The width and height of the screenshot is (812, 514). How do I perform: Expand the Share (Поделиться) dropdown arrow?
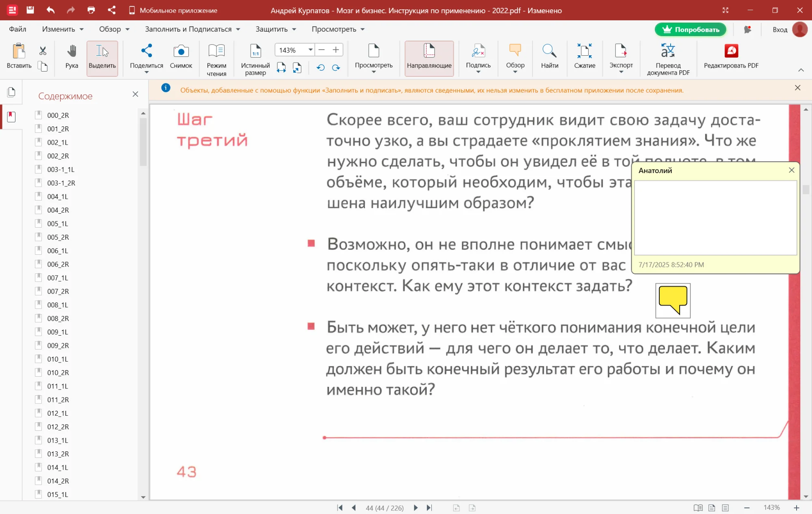point(146,72)
